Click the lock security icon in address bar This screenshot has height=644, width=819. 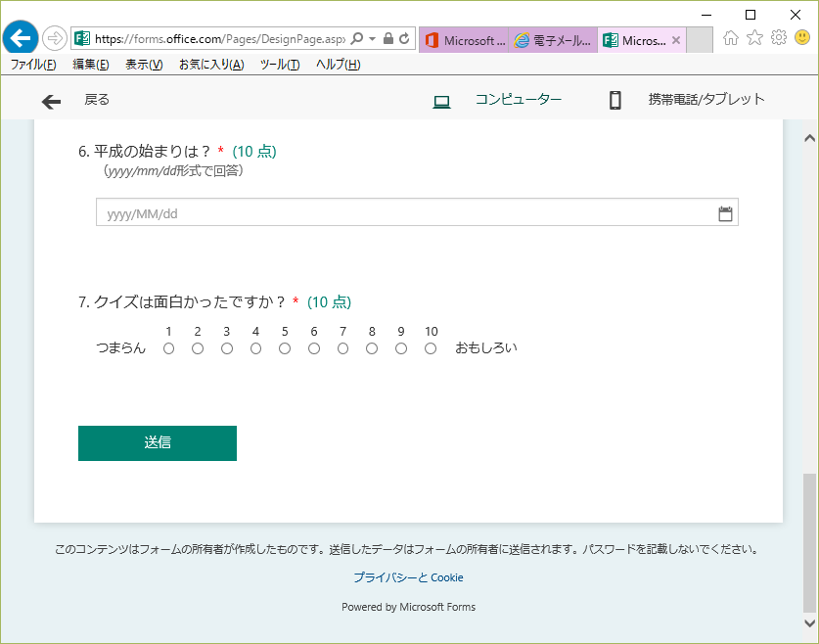(388, 38)
